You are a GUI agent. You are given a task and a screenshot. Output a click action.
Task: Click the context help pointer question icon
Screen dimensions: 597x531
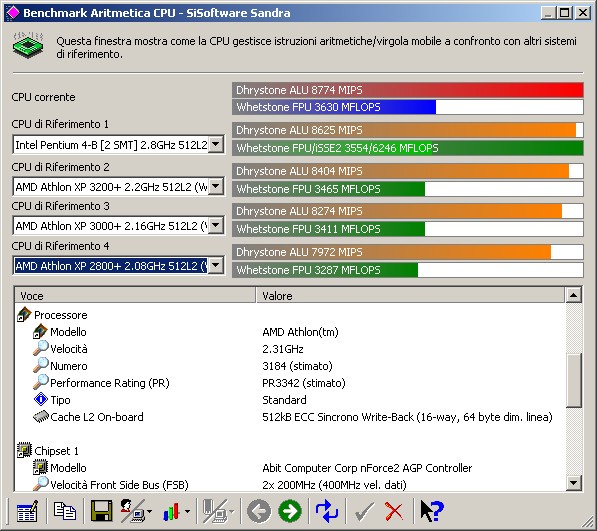click(x=432, y=511)
